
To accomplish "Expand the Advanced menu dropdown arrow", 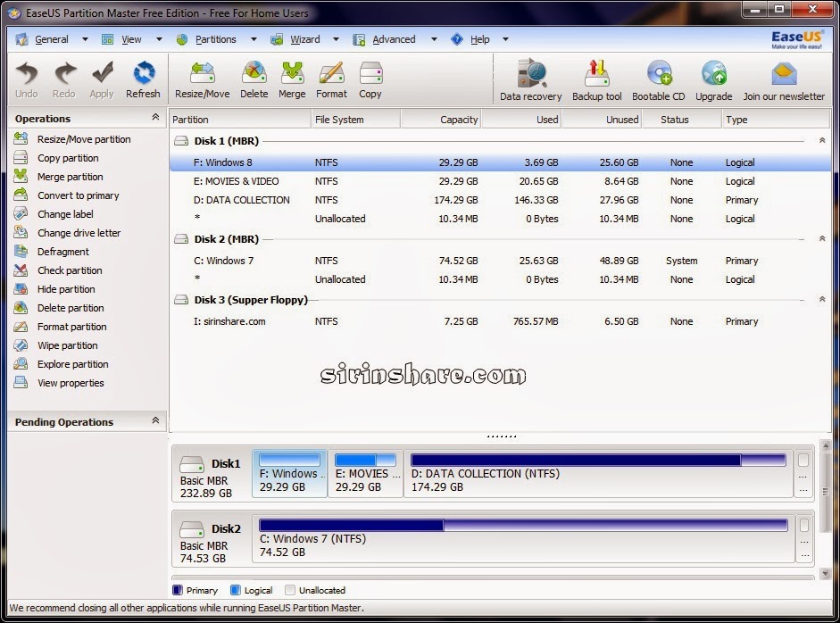I will point(434,39).
